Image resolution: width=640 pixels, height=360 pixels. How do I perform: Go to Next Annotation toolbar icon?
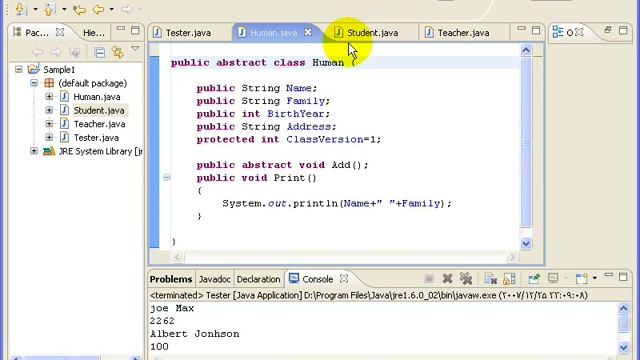(x=20, y=9)
